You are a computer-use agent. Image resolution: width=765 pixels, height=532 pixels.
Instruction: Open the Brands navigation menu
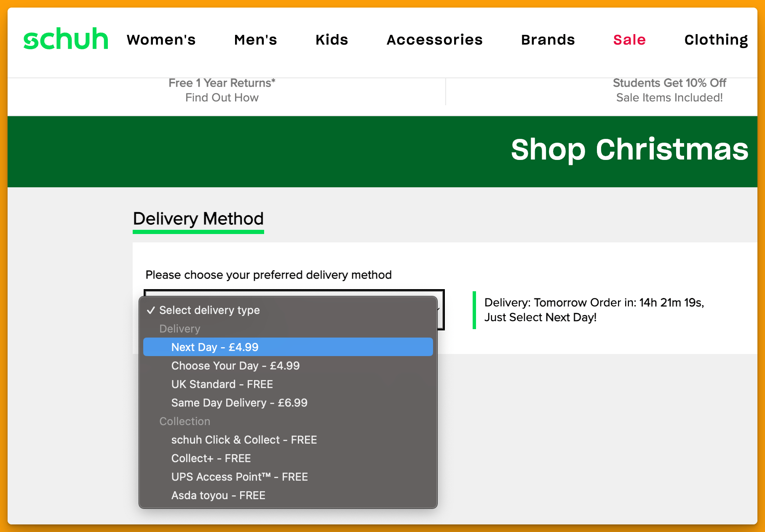point(548,40)
